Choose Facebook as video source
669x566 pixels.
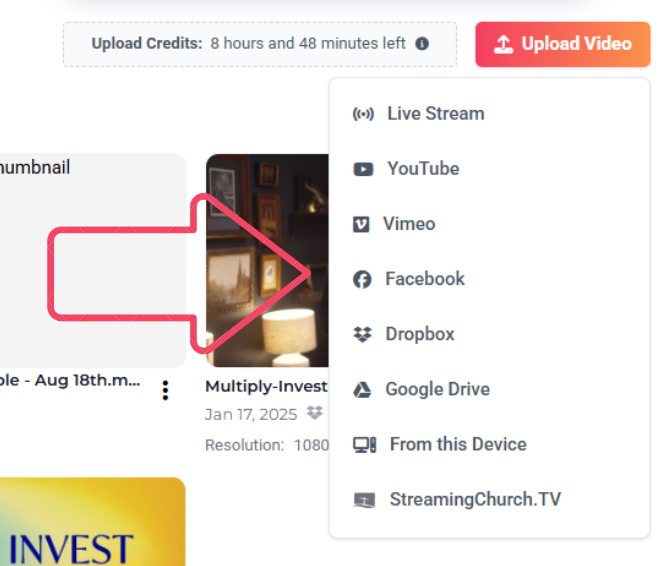click(x=489, y=279)
